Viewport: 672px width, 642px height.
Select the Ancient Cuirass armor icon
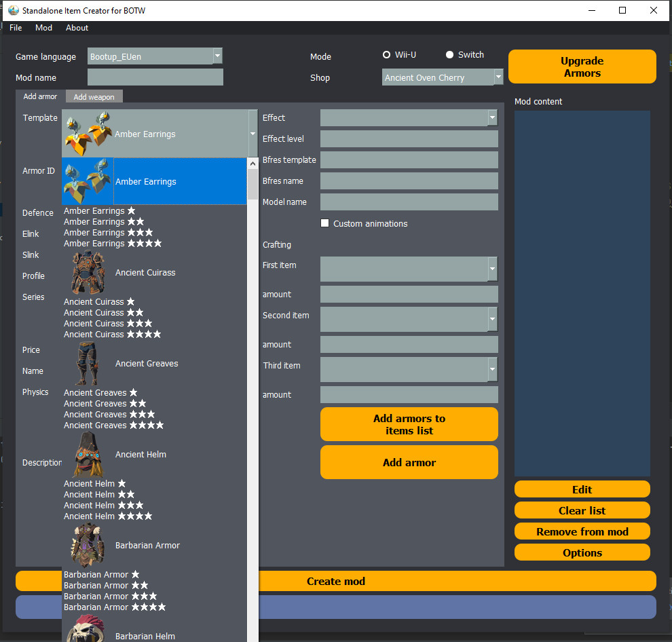[x=88, y=272]
